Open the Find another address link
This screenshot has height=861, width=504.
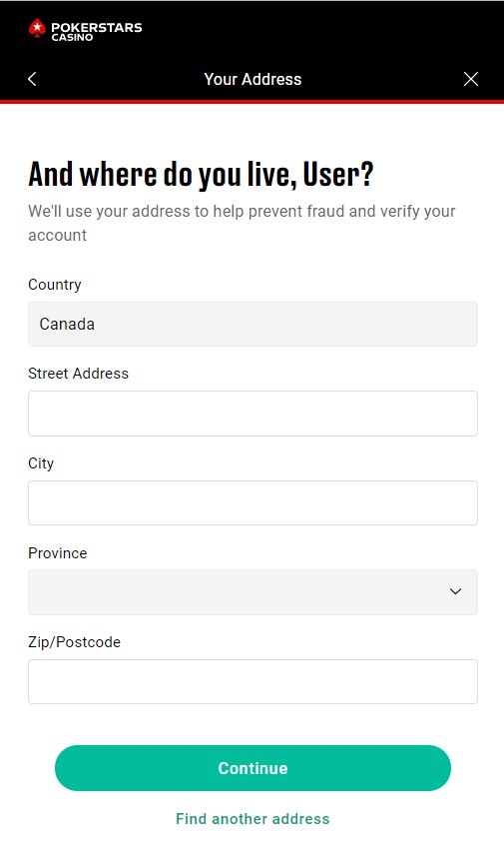point(252,819)
